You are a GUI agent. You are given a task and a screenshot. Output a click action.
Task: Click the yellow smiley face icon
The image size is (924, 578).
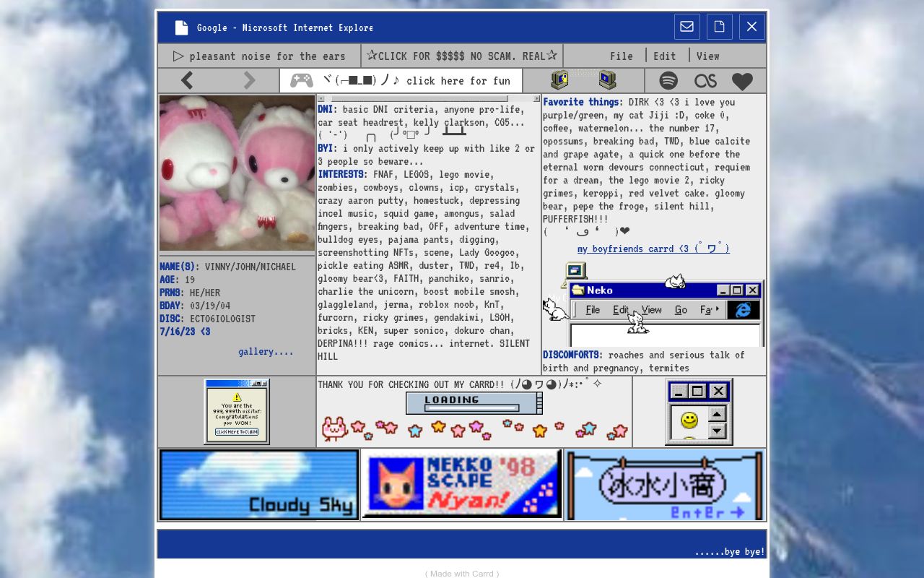[x=689, y=420]
